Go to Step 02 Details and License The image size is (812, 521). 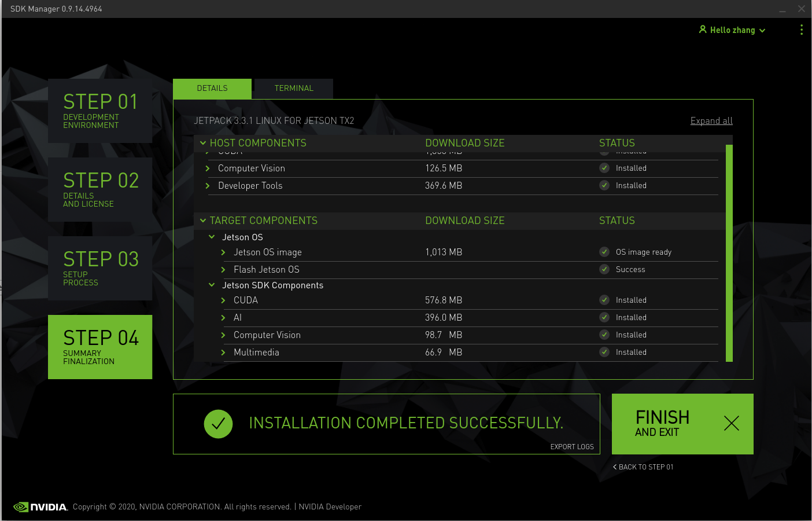point(100,189)
